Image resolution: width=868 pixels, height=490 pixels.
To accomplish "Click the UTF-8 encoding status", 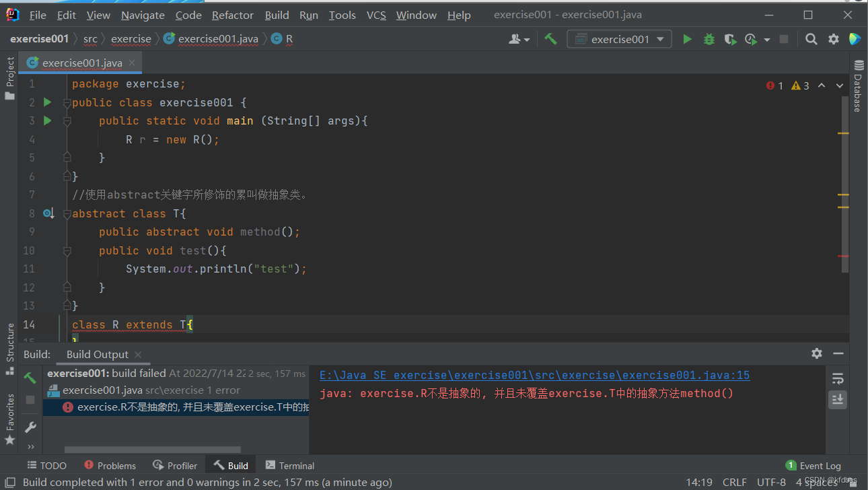I will coord(771,482).
